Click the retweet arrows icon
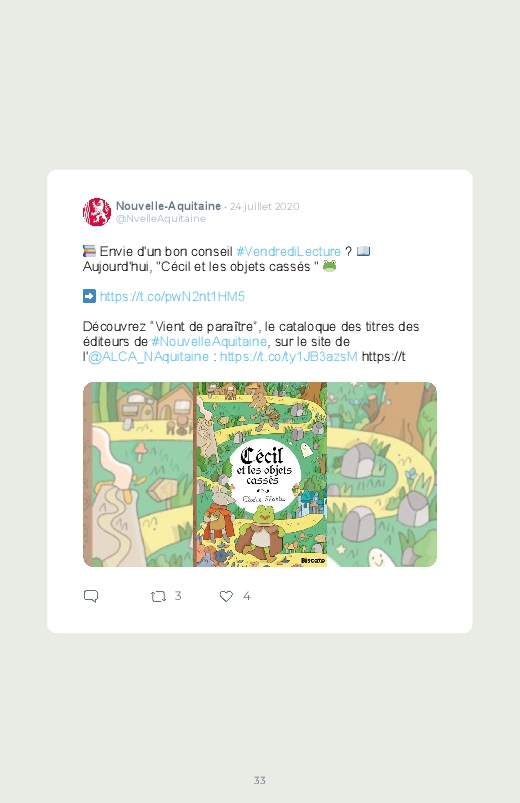Image resolution: width=520 pixels, height=803 pixels. 158,596
